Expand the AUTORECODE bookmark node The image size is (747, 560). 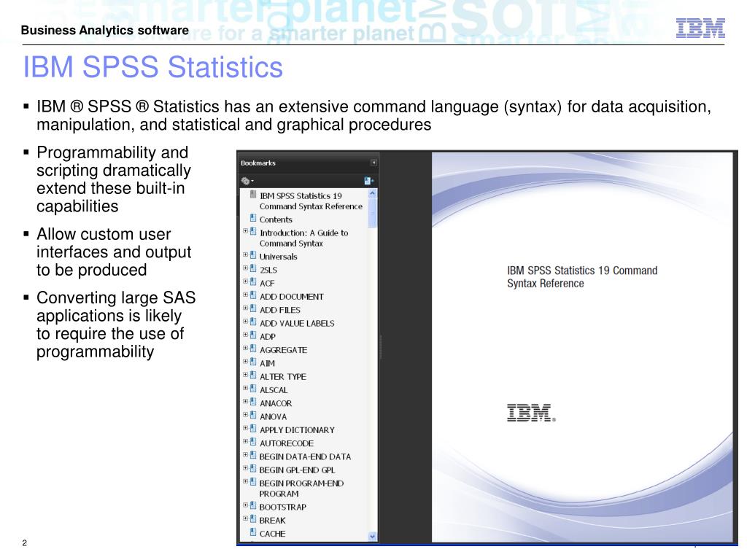(245, 441)
